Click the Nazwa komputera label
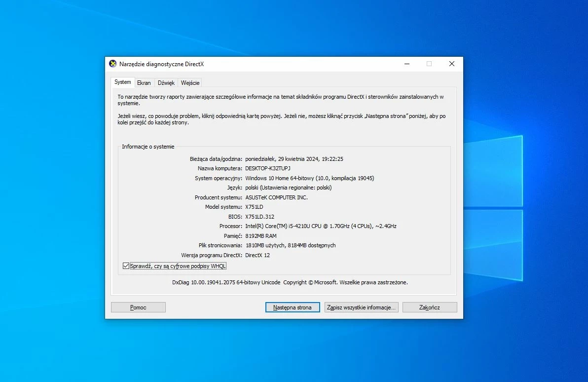The width and height of the screenshot is (588, 382). click(x=220, y=168)
